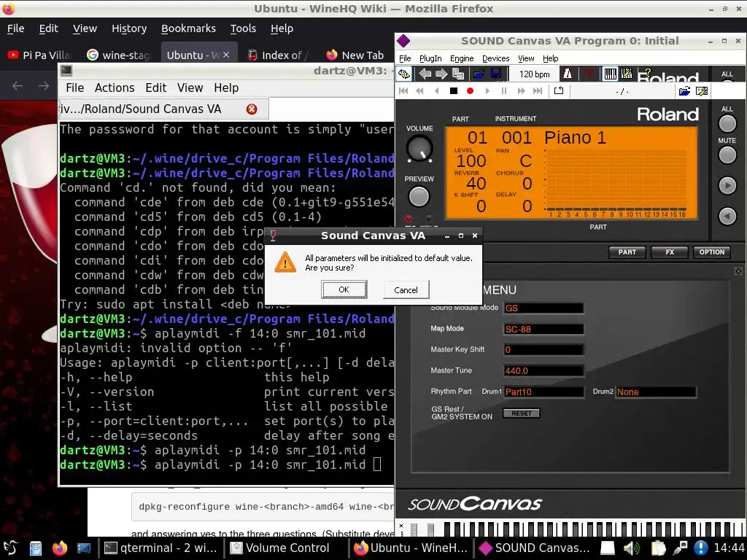Click the blue open folder toolbar icon
Screen dimensions: 747x560
(x=479, y=74)
